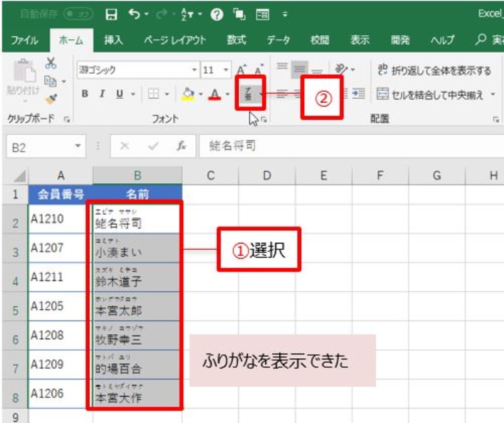
Task: Switch to the 数式 (Formulas) tab
Action: click(236, 40)
